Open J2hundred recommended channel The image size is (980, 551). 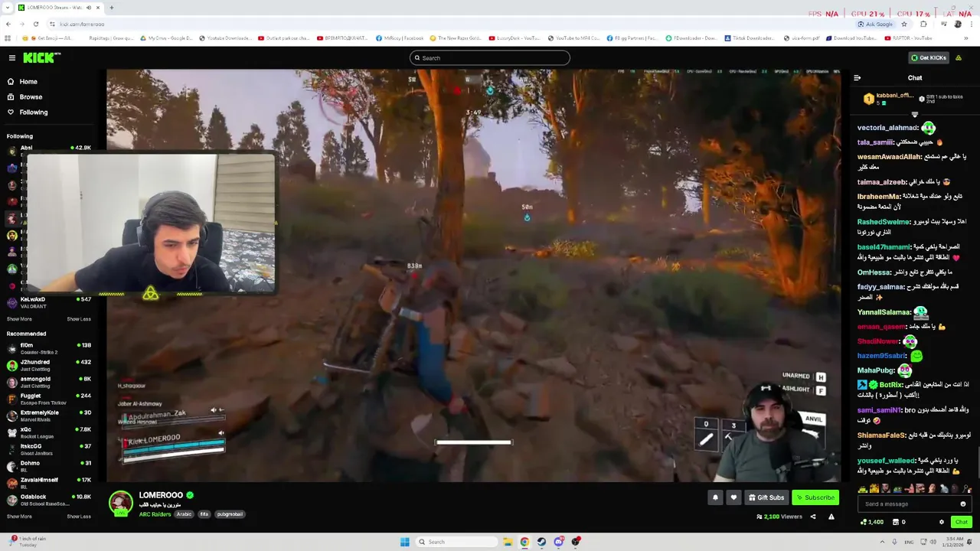coord(50,365)
